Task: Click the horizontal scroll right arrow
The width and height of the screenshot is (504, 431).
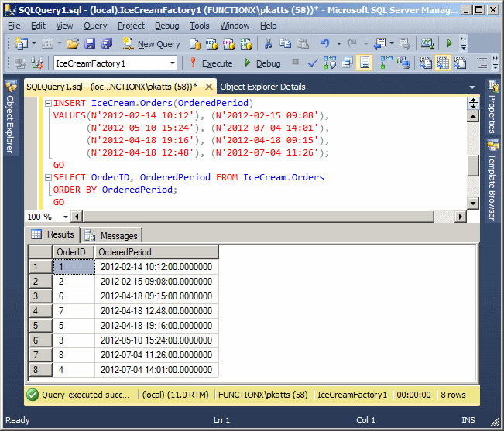Action: 461,217
